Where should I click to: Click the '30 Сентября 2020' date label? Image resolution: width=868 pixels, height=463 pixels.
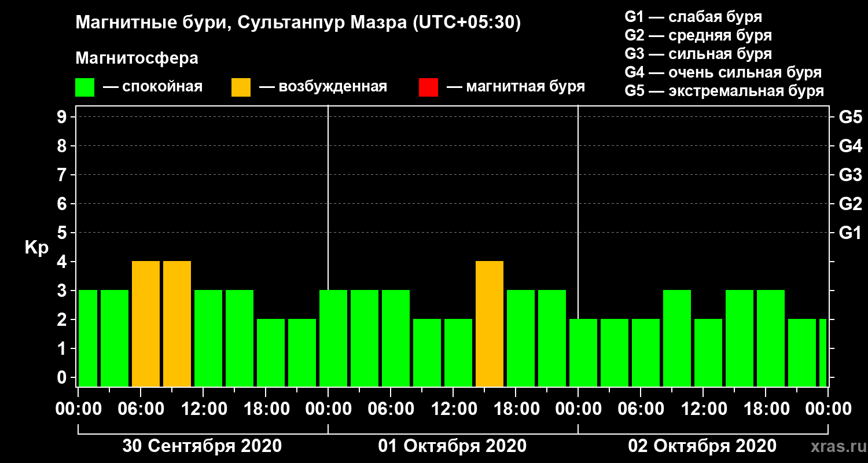(202, 446)
